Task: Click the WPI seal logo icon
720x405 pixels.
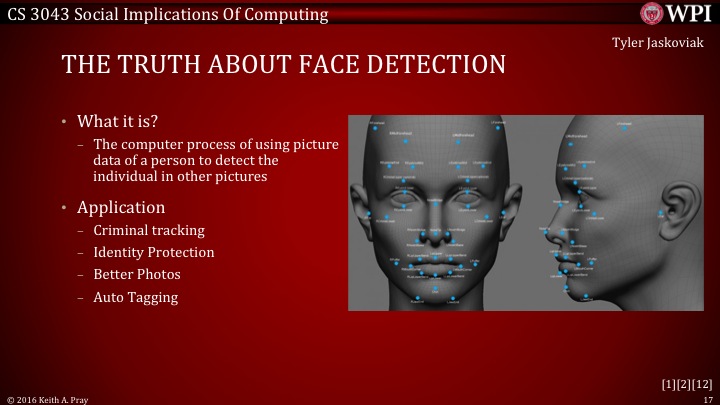Action: (x=652, y=13)
